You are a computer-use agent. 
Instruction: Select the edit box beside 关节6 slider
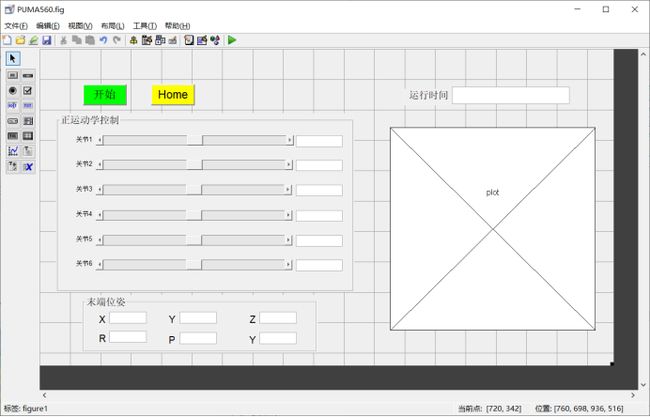[x=319, y=265]
